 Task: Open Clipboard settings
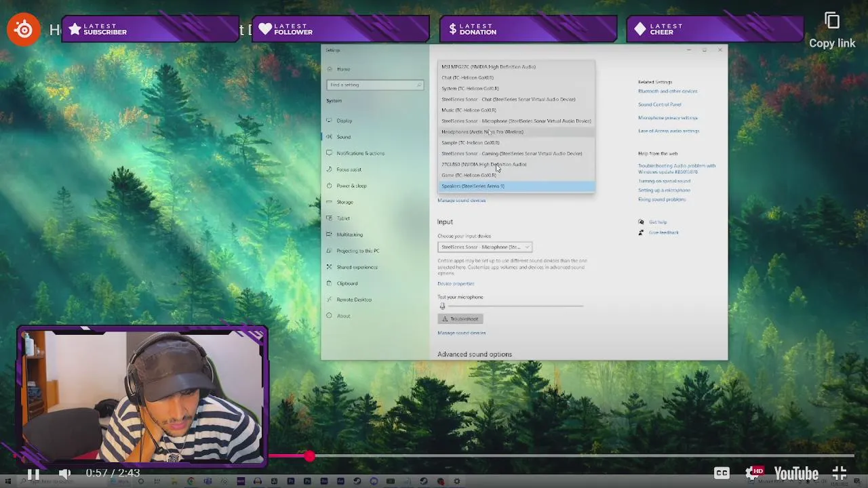347,283
